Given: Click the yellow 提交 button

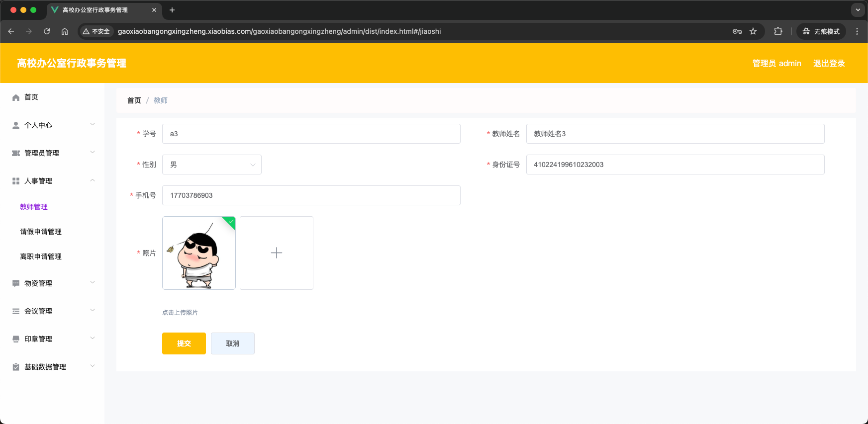Looking at the screenshot, I should tap(184, 343).
